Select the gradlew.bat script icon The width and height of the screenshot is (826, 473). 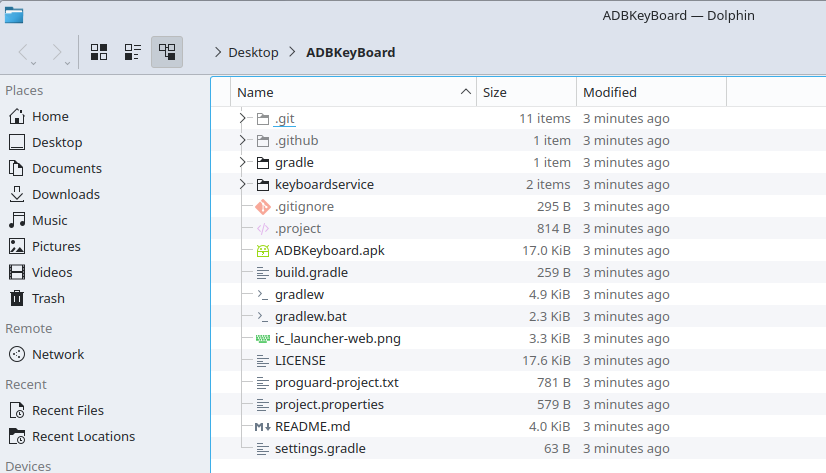263,317
